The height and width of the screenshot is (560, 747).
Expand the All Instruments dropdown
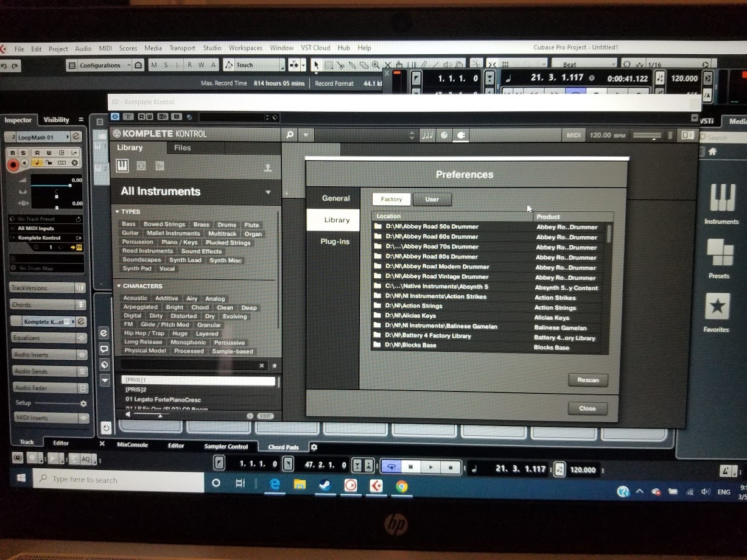268,192
